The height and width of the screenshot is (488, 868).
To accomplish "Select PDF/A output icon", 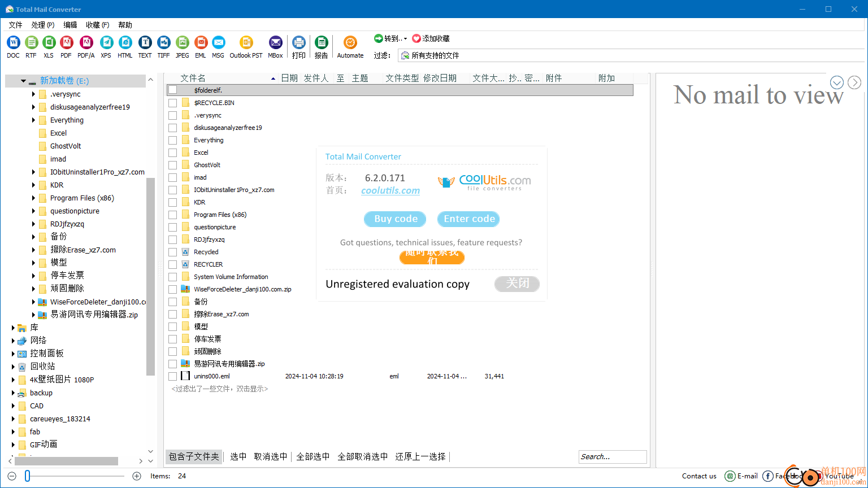I will tap(86, 42).
